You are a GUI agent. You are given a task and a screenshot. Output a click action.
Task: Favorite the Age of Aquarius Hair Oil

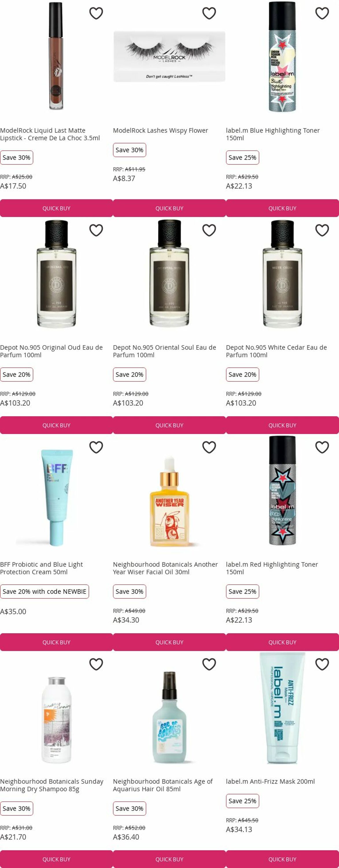tap(209, 664)
